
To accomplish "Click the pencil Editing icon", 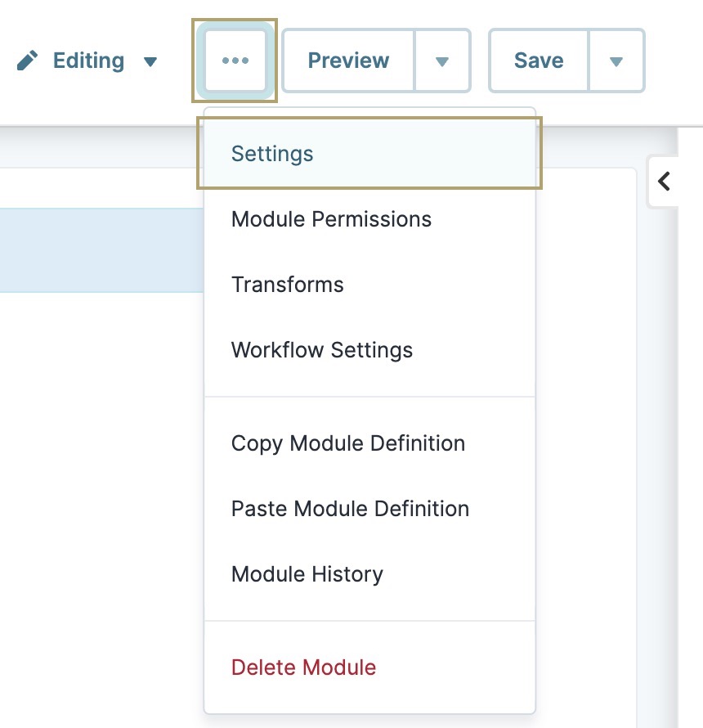I will (x=27, y=61).
